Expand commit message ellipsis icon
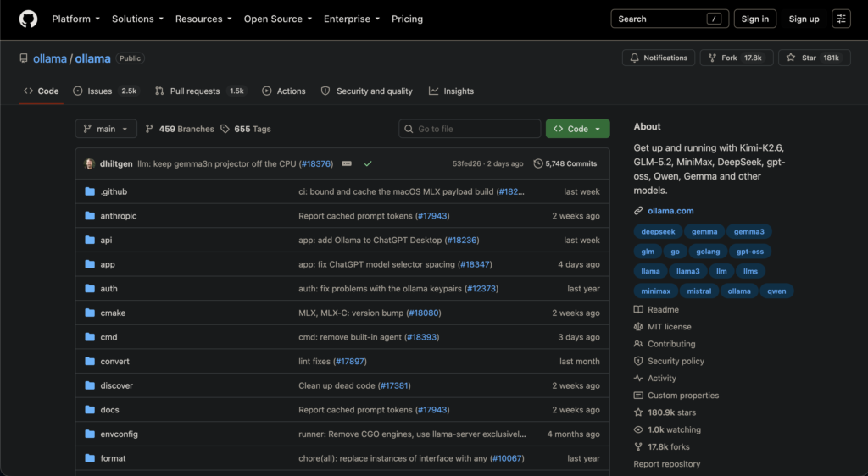Screen dimensions: 868x476 click(x=347, y=163)
